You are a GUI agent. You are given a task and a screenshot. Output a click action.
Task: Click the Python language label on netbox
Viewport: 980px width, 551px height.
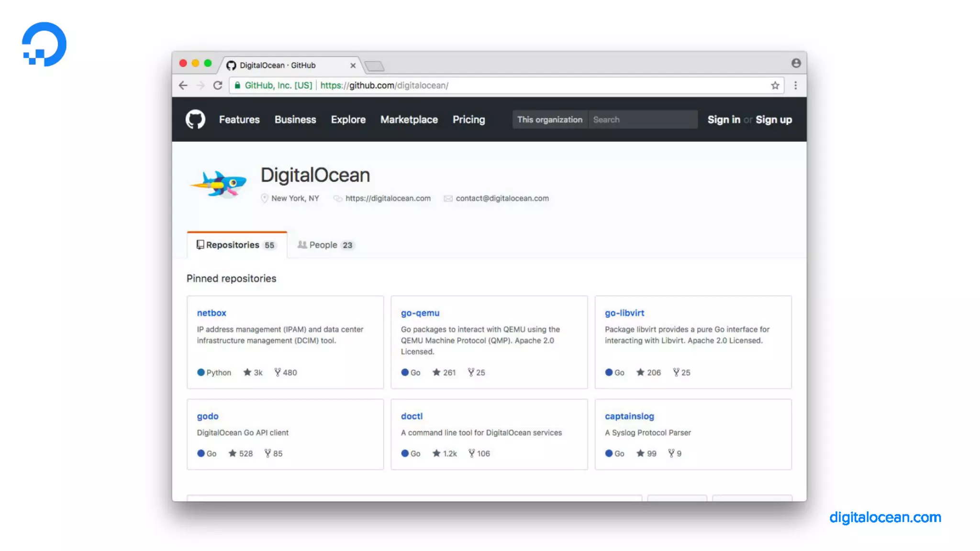[x=219, y=373]
